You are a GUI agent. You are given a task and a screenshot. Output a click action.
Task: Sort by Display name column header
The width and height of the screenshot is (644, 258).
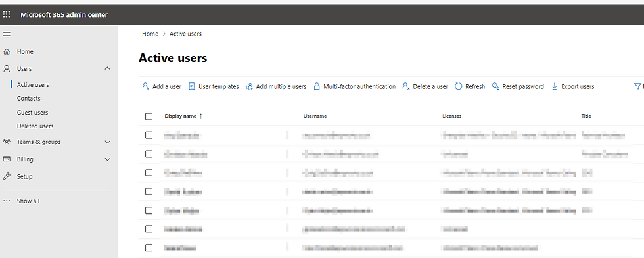click(181, 116)
